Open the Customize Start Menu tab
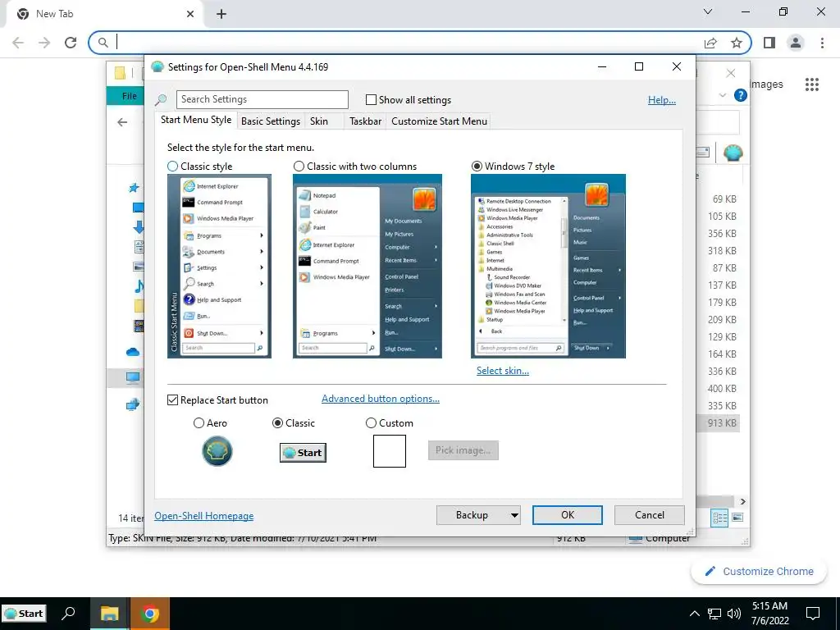840x630 pixels. pos(440,121)
